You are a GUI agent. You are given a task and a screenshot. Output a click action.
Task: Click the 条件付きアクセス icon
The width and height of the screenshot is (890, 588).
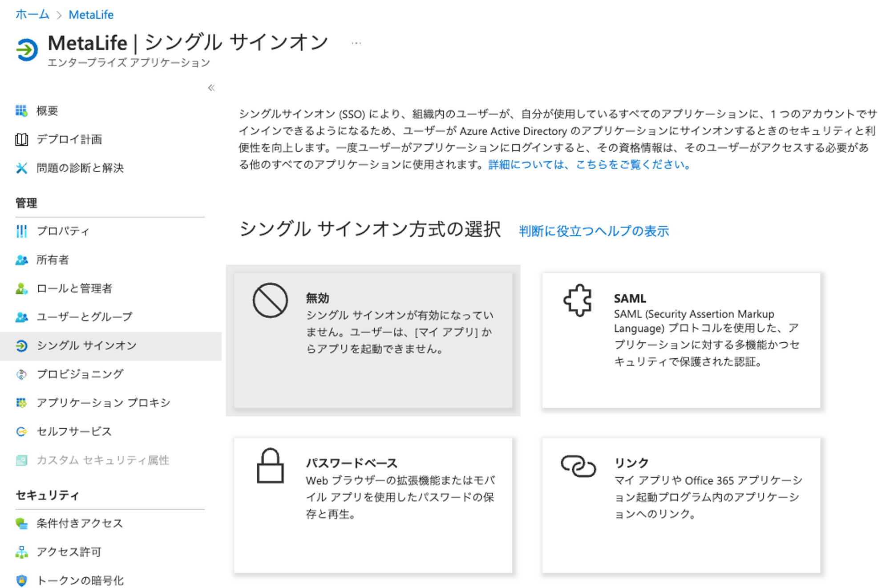21,523
